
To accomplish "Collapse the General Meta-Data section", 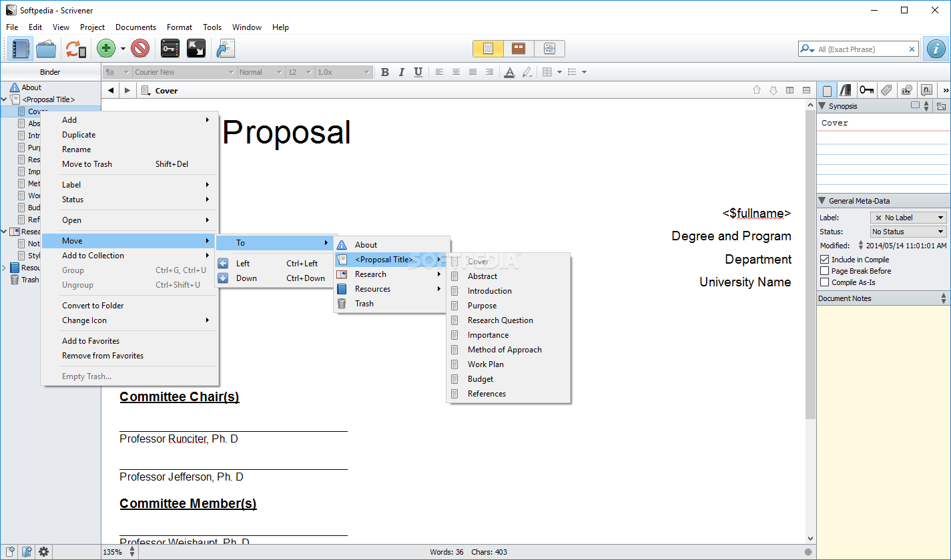I will pos(822,201).
